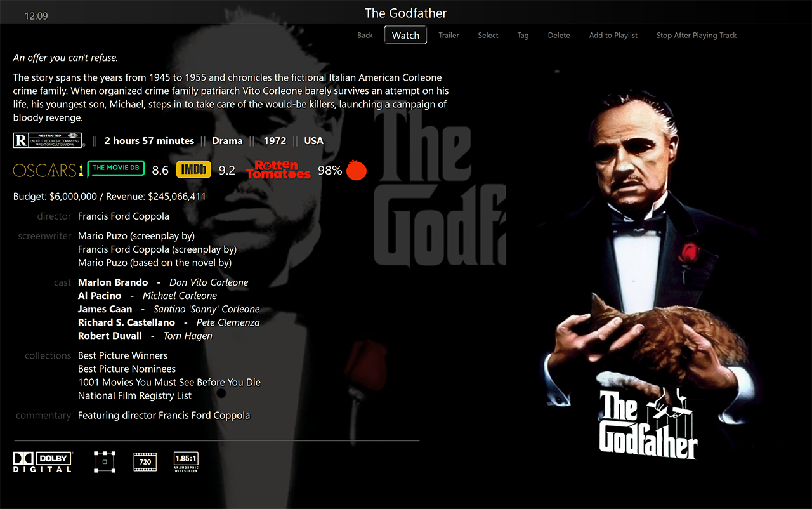
Task: Click the R Restricted rating badge
Action: click(x=48, y=140)
